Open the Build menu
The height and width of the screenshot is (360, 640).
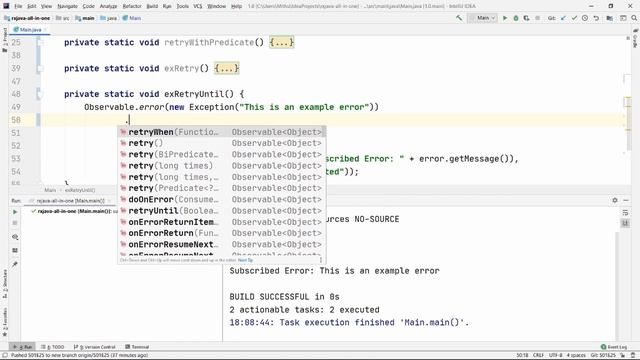pyautogui.click(x=152, y=6)
